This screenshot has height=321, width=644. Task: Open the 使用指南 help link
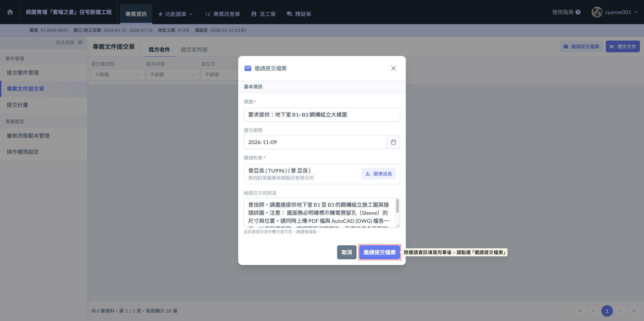(x=566, y=12)
